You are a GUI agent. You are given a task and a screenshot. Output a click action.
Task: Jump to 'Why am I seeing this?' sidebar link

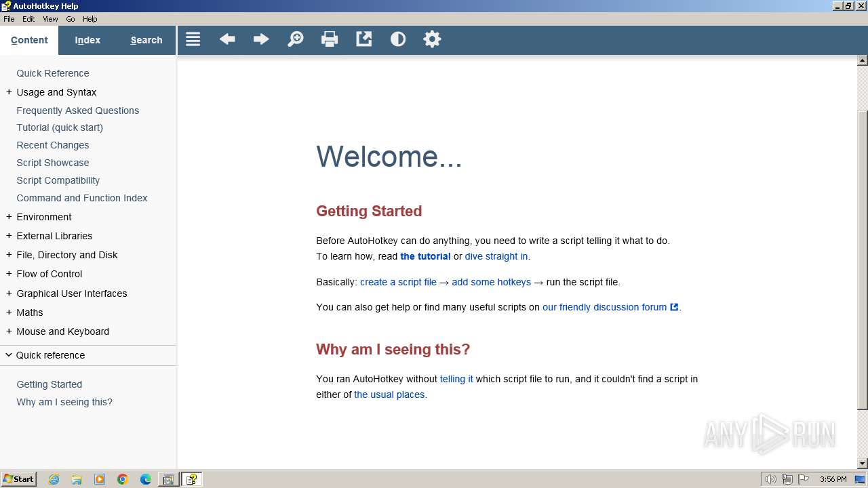[x=64, y=402]
